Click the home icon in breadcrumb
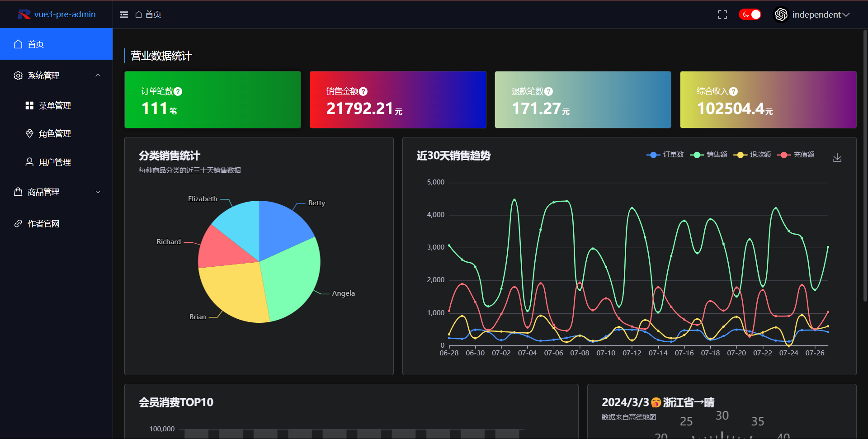Screen dimensions: 868x439 pyautogui.click(x=139, y=14)
